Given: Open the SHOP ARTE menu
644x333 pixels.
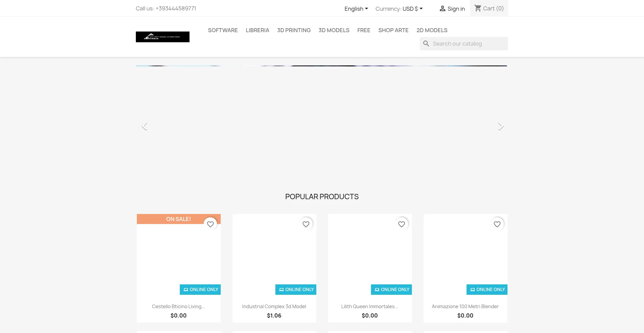Looking at the screenshot, I should pyautogui.click(x=393, y=30).
